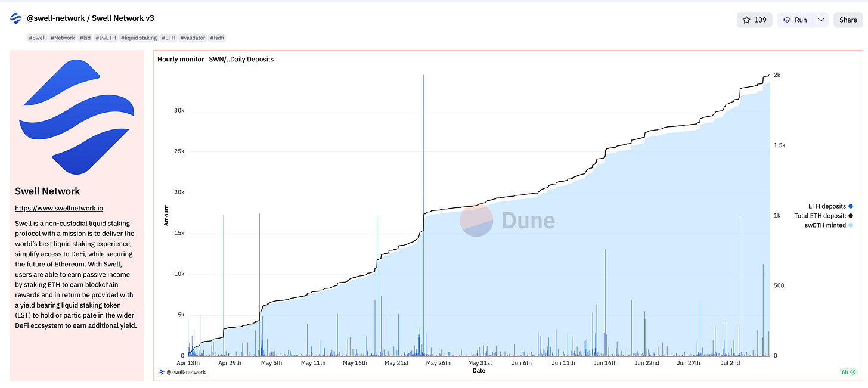Click the 1.5k value on right axis
868x388 pixels.
point(779,145)
